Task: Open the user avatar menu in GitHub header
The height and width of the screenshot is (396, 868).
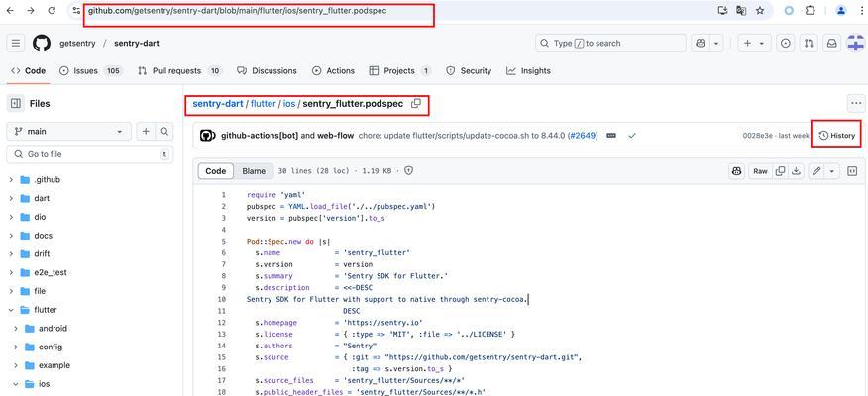Action: pos(856,44)
